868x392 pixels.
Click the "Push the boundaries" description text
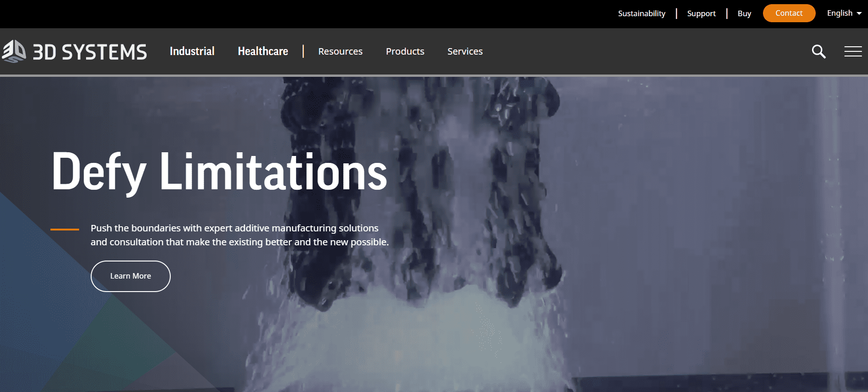point(240,235)
